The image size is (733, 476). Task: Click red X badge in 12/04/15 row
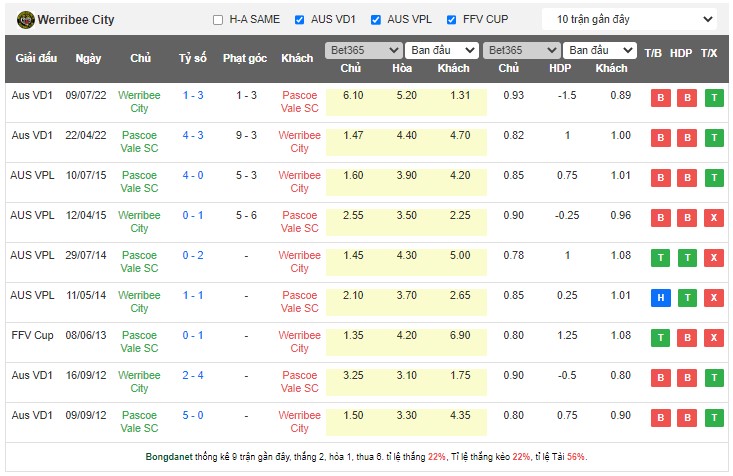point(713,217)
